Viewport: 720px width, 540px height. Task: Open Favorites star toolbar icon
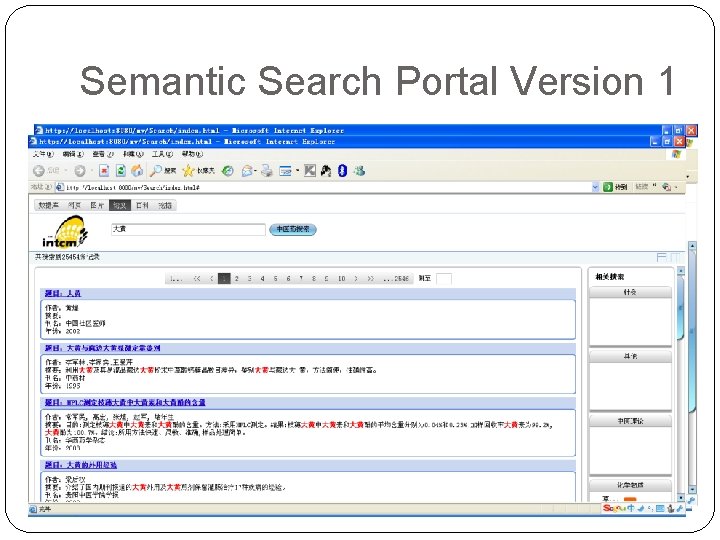point(188,171)
